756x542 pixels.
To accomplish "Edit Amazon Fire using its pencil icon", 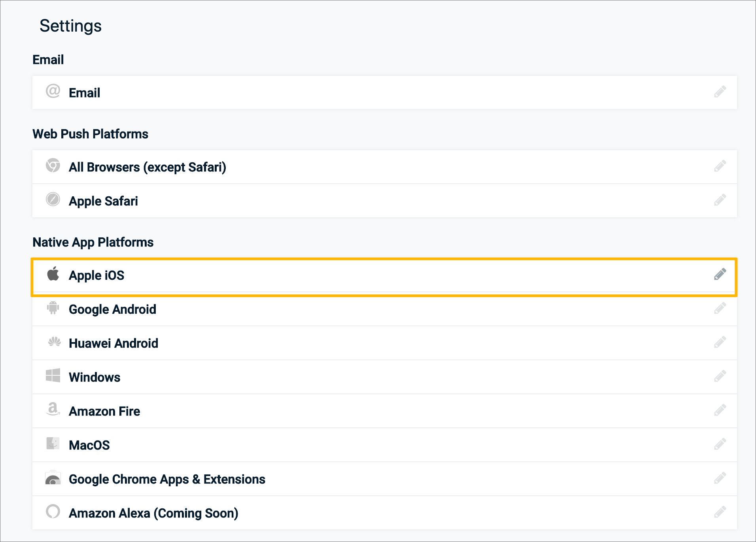I will click(720, 410).
